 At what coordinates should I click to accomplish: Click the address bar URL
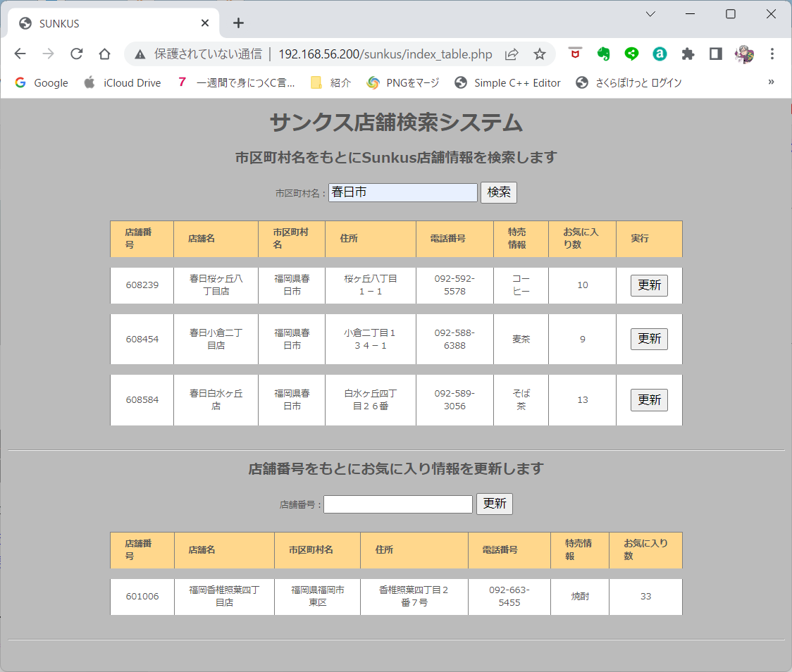point(385,54)
